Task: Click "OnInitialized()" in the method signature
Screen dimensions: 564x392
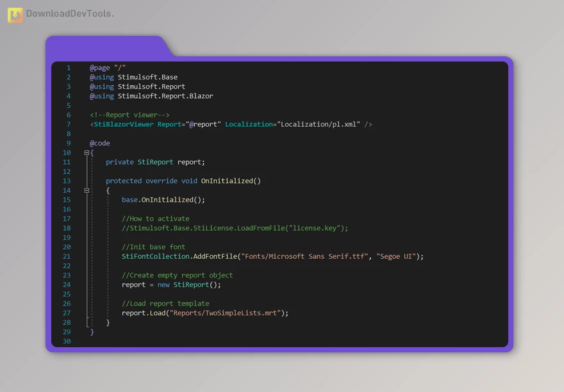Action: click(x=231, y=181)
